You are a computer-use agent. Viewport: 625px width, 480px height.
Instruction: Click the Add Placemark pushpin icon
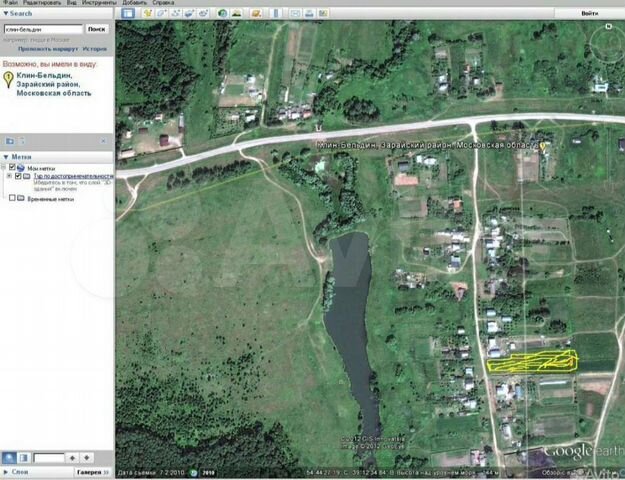(x=148, y=13)
